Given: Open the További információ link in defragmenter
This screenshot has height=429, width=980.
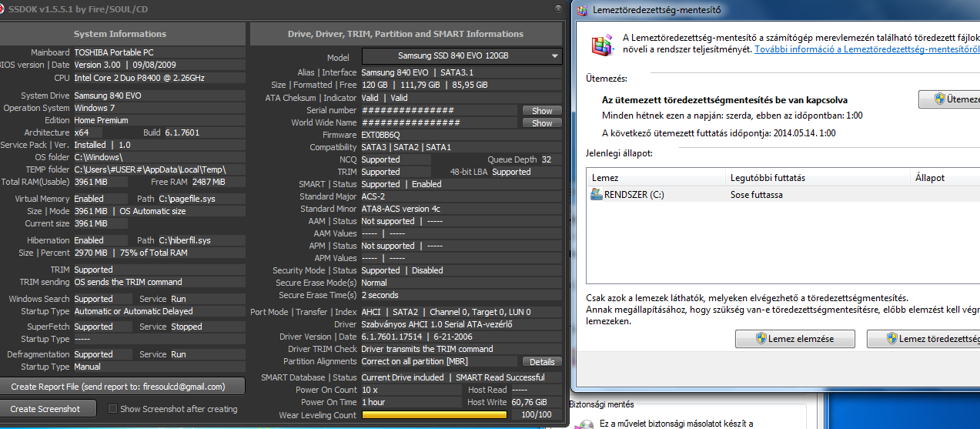Looking at the screenshot, I should [866, 49].
